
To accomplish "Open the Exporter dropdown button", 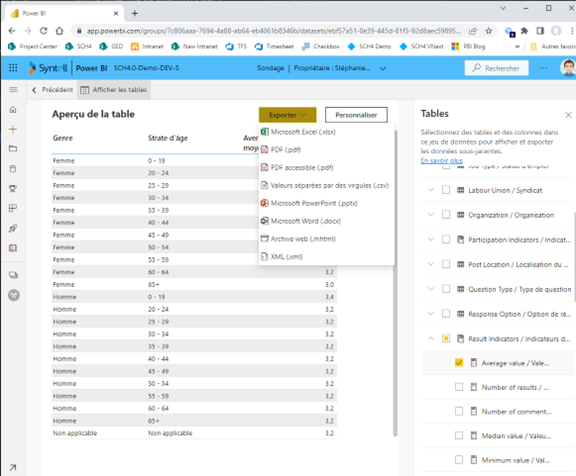I will click(x=288, y=115).
